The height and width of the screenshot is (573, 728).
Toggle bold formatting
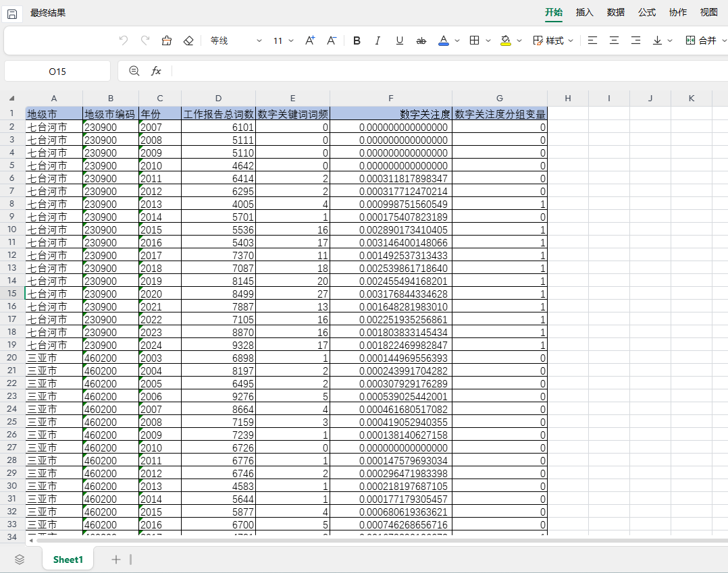pos(357,40)
